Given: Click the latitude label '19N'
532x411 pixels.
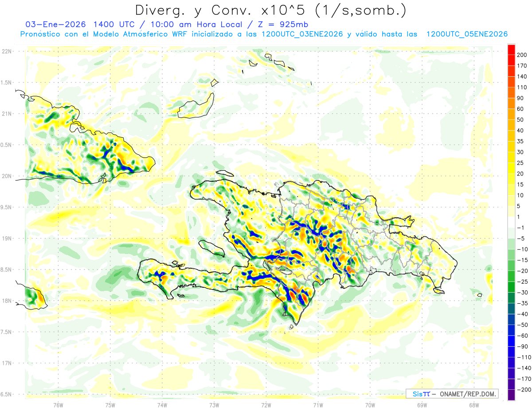Looking at the screenshot, I should coord(7,239).
